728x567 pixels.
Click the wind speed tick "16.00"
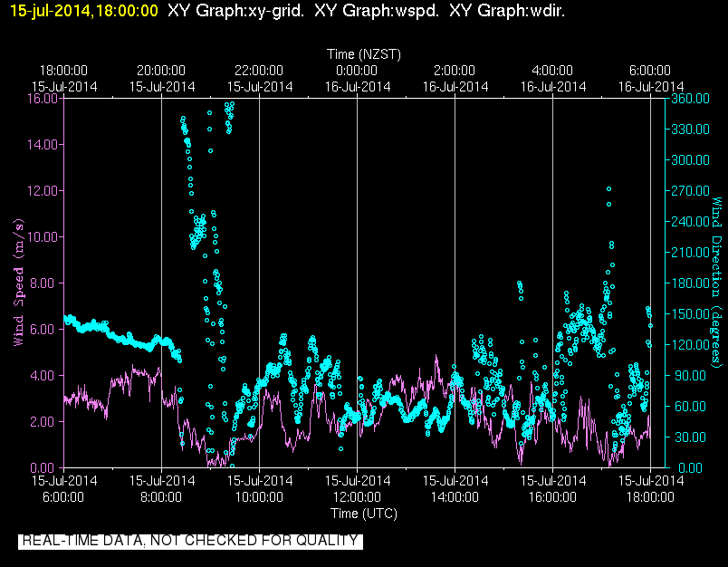(x=43, y=99)
